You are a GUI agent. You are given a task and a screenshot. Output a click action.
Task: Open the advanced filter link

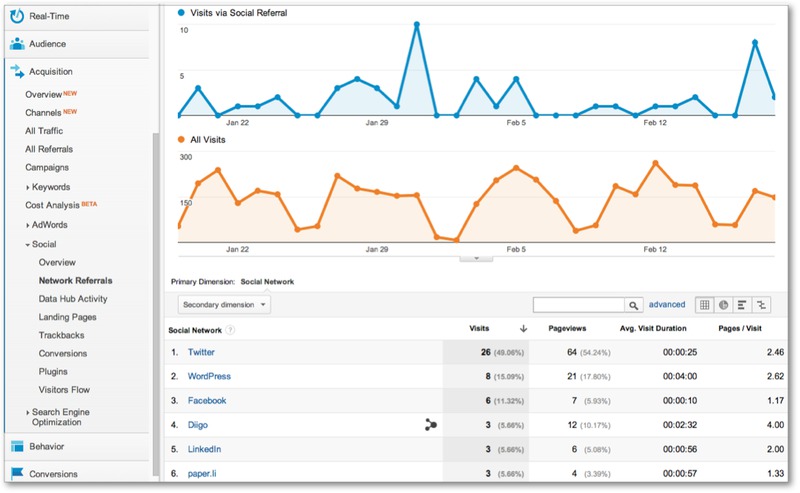point(667,305)
